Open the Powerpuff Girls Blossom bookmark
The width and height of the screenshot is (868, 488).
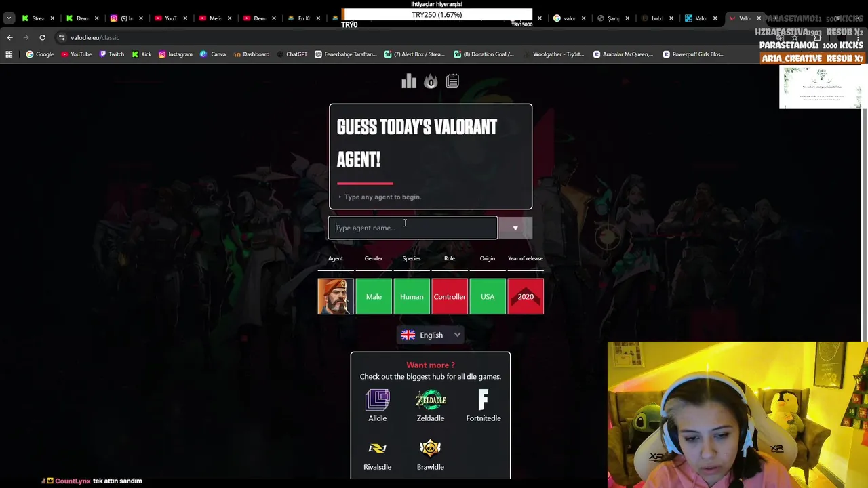(x=694, y=54)
